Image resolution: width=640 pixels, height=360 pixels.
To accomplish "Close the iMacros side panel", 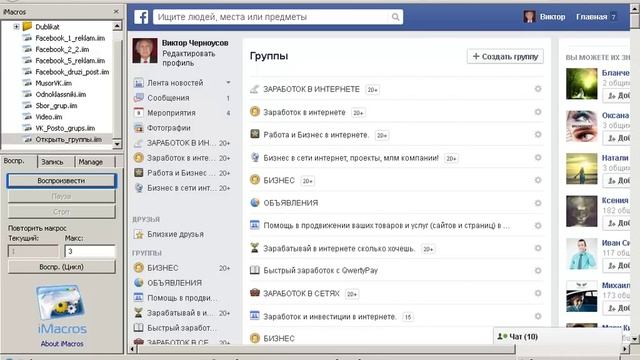I will (x=116, y=11).
